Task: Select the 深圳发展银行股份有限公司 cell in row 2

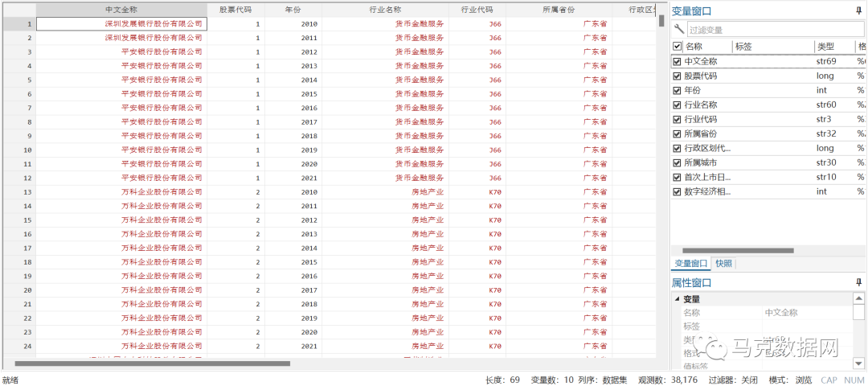Action: [121, 38]
